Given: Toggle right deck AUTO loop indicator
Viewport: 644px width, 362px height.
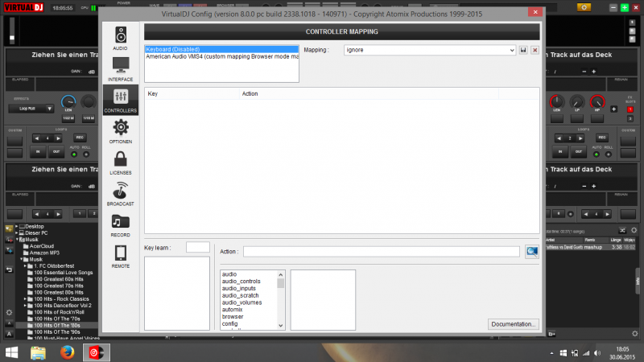Looking at the screenshot, I should 597,154.
